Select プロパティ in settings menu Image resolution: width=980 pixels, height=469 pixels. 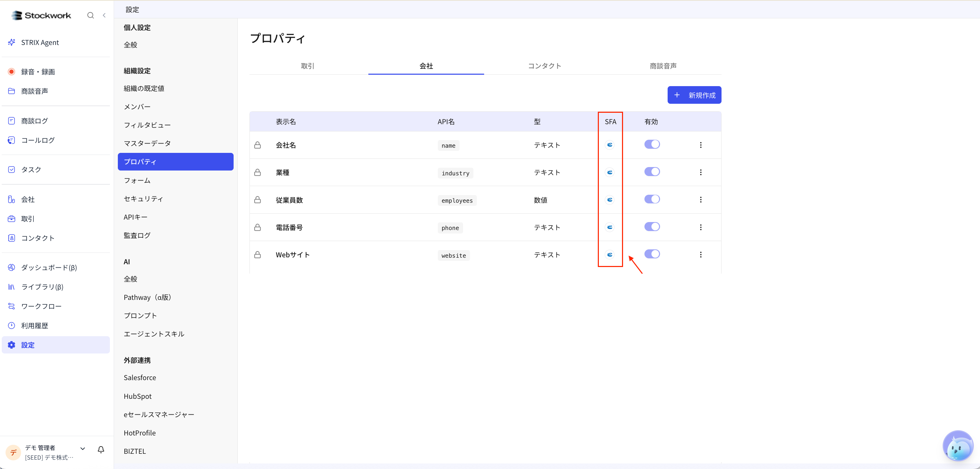176,162
